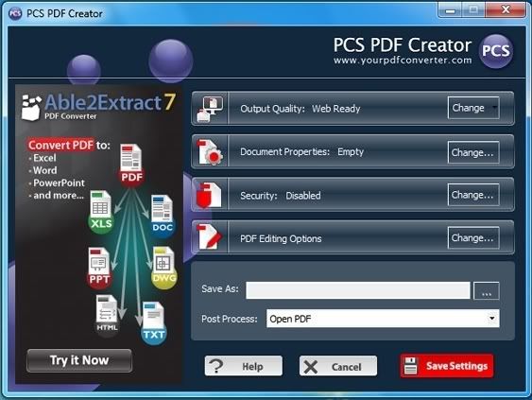Click the red PPT file icon
532x400 pixels.
click(99, 268)
